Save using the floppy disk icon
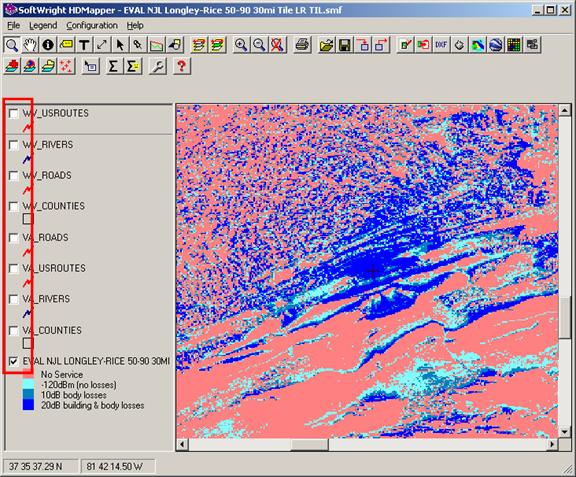This screenshot has width=576, height=477. [345, 45]
